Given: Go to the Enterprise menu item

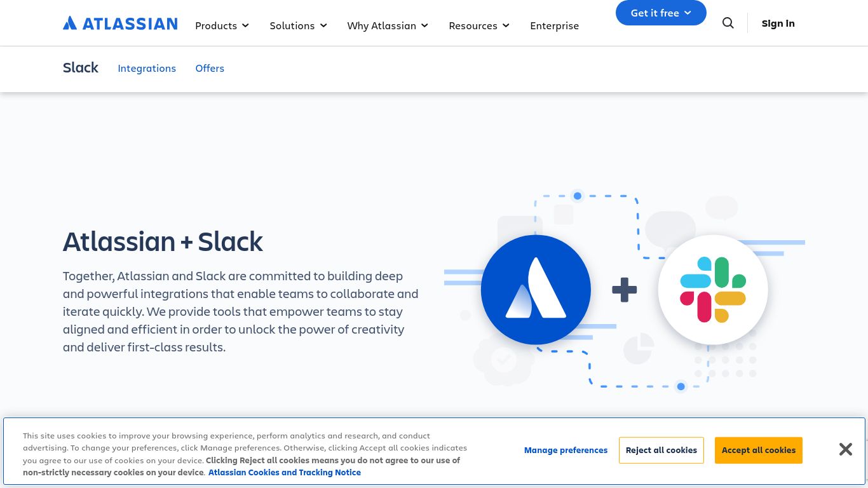Looking at the screenshot, I should [554, 25].
